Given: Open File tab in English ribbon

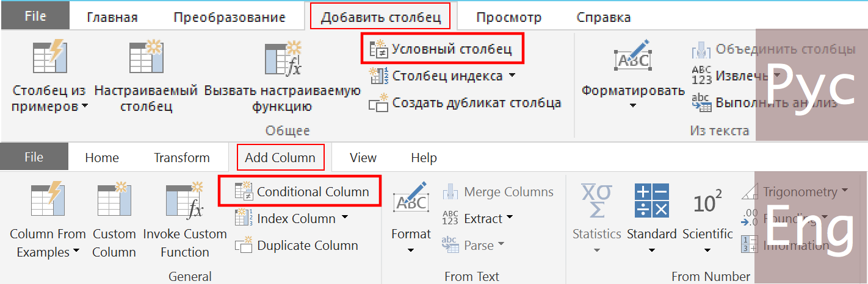Looking at the screenshot, I should (x=34, y=157).
